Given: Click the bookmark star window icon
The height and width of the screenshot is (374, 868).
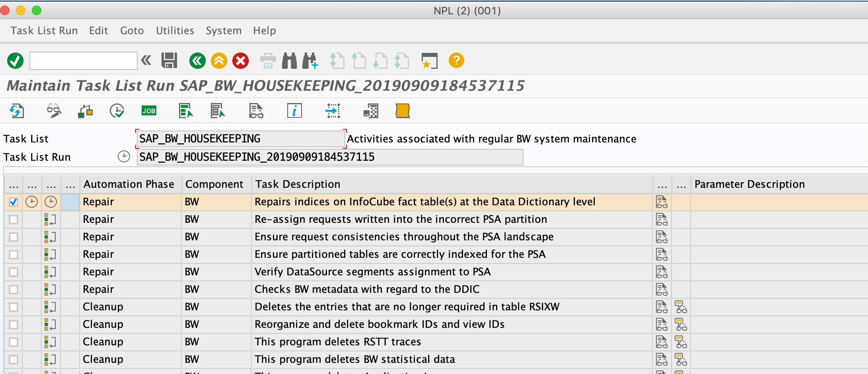Looking at the screenshot, I should [429, 61].
